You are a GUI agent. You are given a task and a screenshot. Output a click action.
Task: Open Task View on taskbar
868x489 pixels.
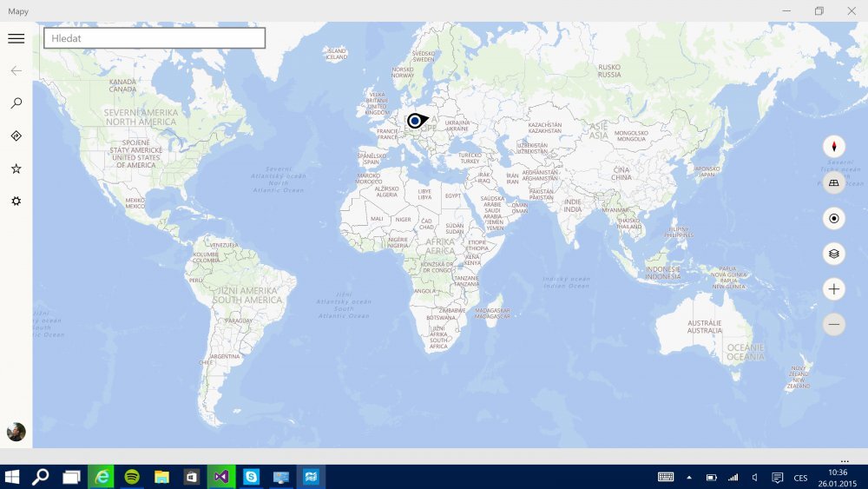point(71,477)
